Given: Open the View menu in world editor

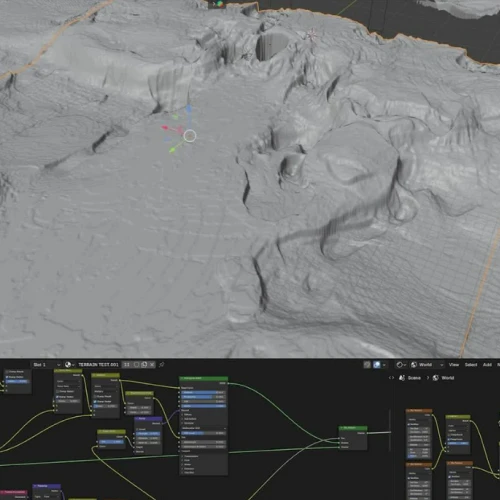Looking at the screenshot, I should tap(454, 365).
